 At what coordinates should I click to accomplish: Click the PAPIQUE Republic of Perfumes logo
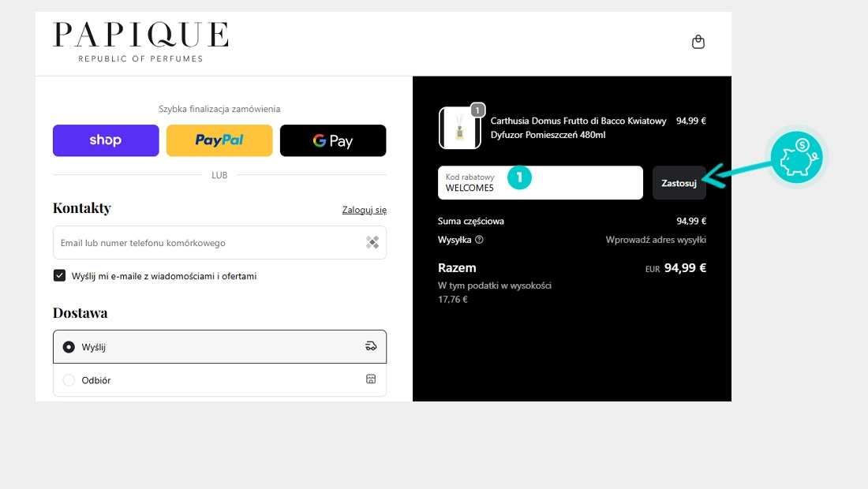(140, 43)
